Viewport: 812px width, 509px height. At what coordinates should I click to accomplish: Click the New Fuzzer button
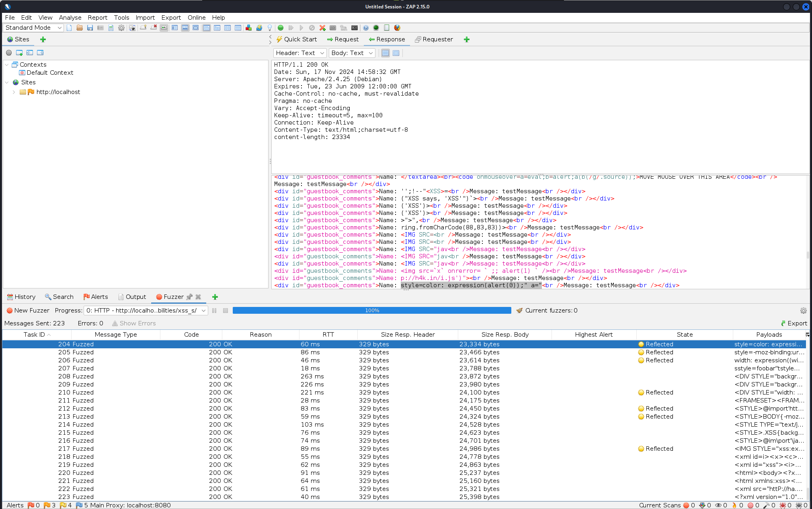(28, 311)
